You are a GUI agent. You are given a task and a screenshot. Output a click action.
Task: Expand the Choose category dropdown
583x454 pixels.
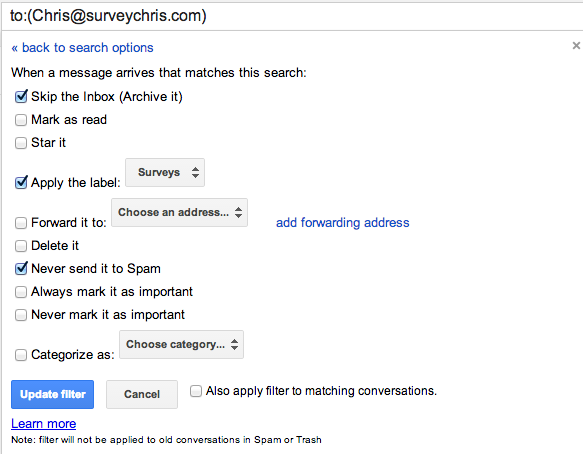tap(181, 344)
